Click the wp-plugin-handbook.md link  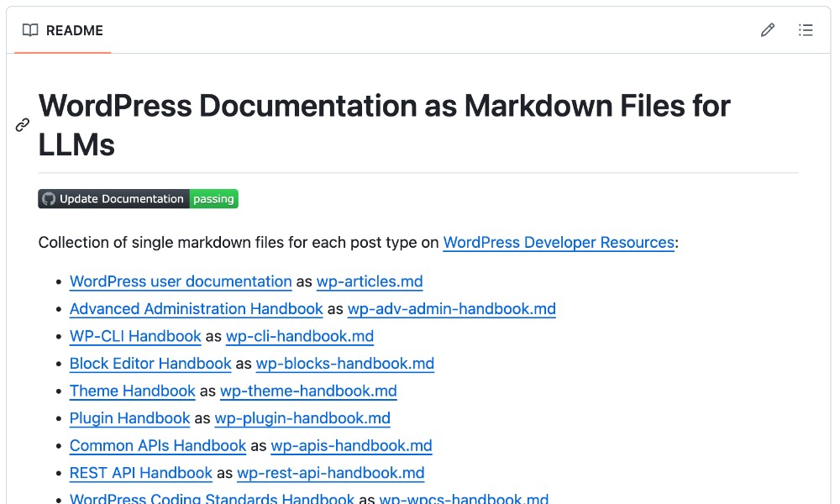tap(302, 418)
